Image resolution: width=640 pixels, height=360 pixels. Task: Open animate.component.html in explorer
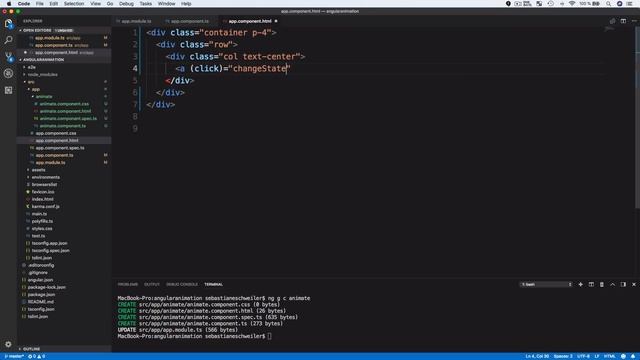pyautogui.click(x=65, y=111)
